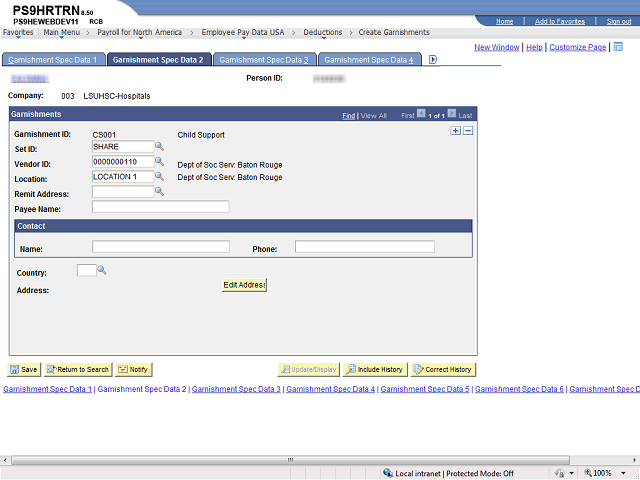Focus the Country input field
The image size is (640, 480).
(x=87, y=270)
